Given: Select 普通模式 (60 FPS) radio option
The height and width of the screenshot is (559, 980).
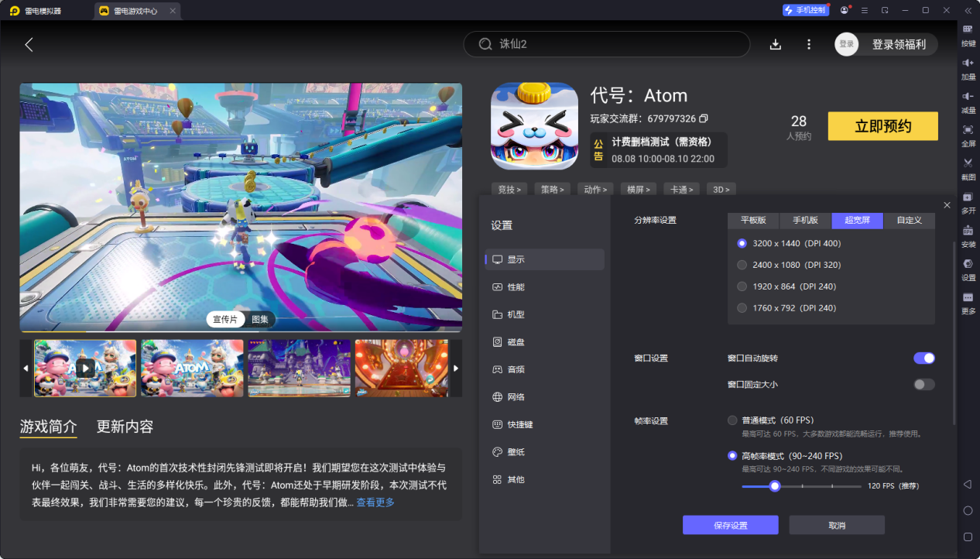Looking at the screenshot, I should (x=732, y=420).
